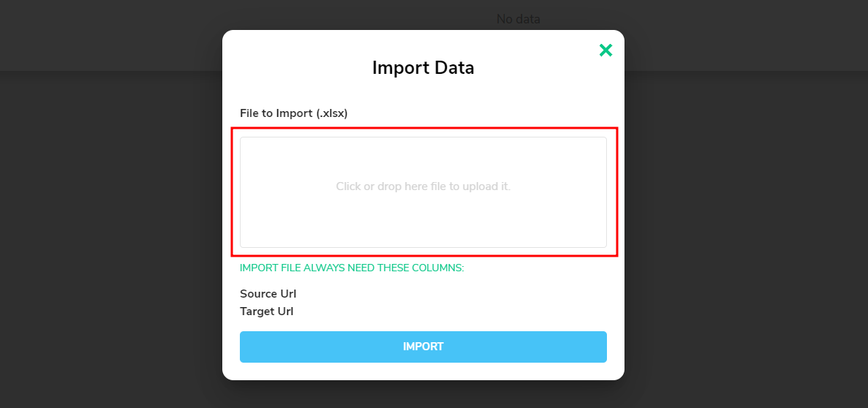Click the blue IMPORT button
Image resolution: width=868 pixels, height=408 pixels.
[423, 347]
